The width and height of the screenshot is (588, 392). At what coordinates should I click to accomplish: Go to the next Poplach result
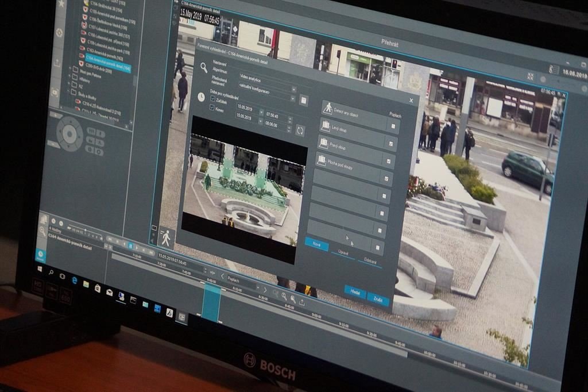click(265, 290)
